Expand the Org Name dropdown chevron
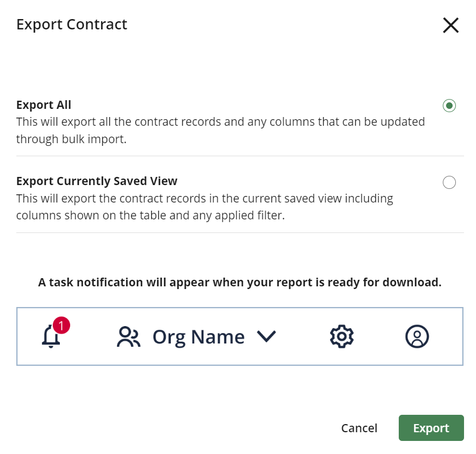Viewport: 476px width, 454px height. pos(267,336)
